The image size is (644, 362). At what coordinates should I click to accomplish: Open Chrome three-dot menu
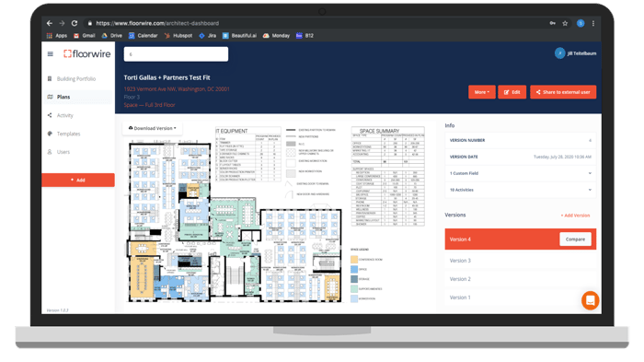[x=593, y=23]
